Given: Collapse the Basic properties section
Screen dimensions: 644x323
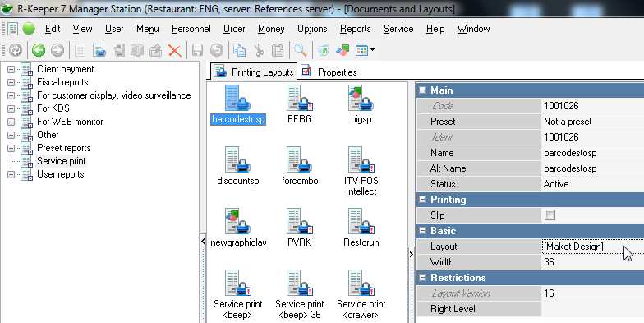Looking at the screenshot, I should point(422,231).
